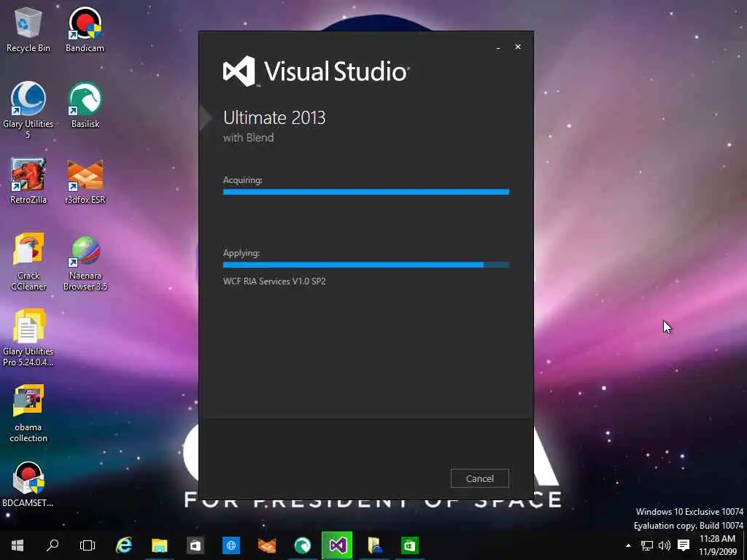The width and height of the screenshot is (747, 560).
Task: Minimize the Visual Studio installer window
Action: point(498,47)
